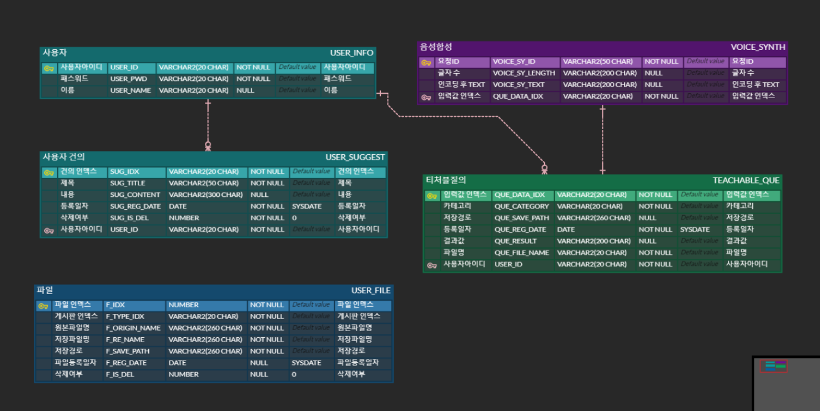Viewport: 820px width, 412px height.
Task: Click SYSDATE default in F_REG_DATE row
Action: pyautogui.click(x=306, y=363)
